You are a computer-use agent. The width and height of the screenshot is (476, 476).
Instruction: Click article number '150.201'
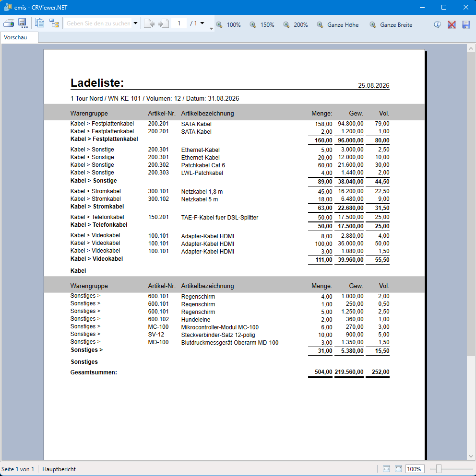pyautogui.click(x=158, y=217)
